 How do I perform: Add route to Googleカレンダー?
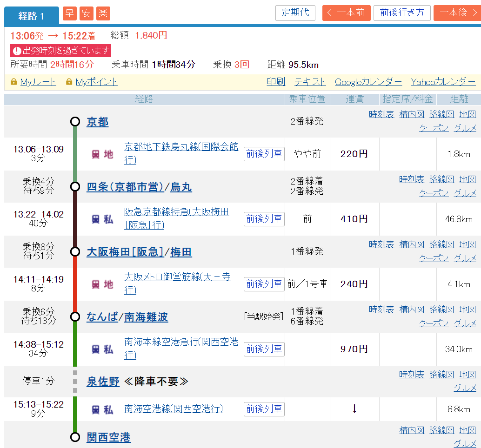tap(368, 82)
